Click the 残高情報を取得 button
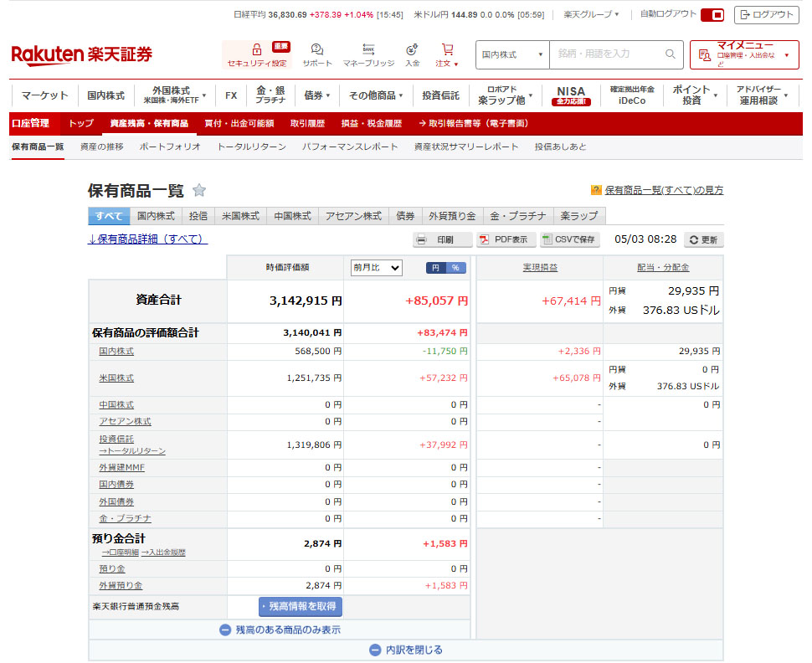The width and height of the screenshot is (812, 663). pyautogui.click(x=301, y=606)
